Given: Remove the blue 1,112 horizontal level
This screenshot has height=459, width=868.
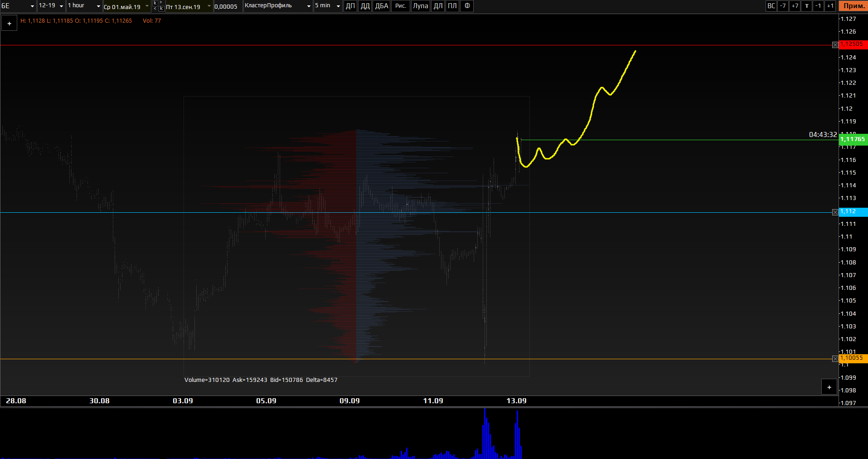Looking at the screenshot, I should [835, 212].
